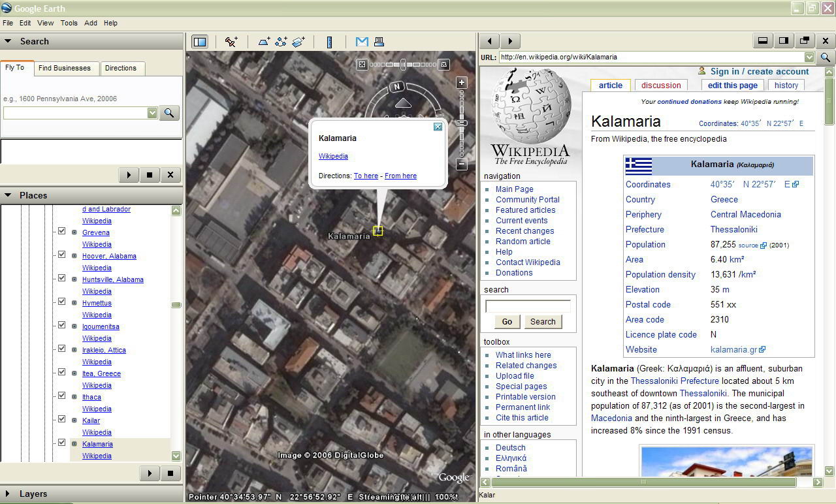Uncheck the Itea, Greece checkbox
Image resolution: width=836 pixels, height=504 pixels.
point(61,372)
